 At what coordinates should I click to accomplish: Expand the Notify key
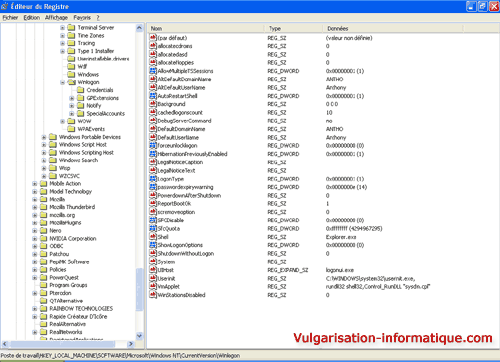pyautogui.click(x=72, y=106)
